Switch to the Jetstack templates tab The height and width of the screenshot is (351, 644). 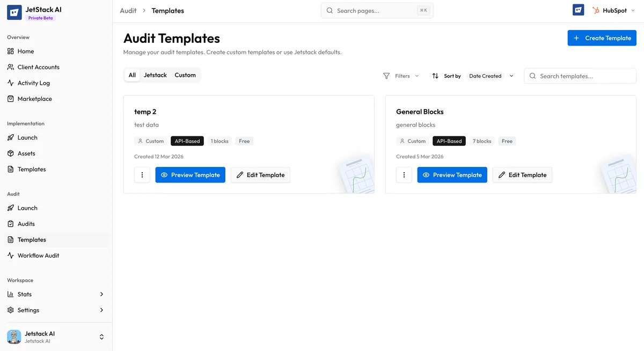tap(155, 75)
